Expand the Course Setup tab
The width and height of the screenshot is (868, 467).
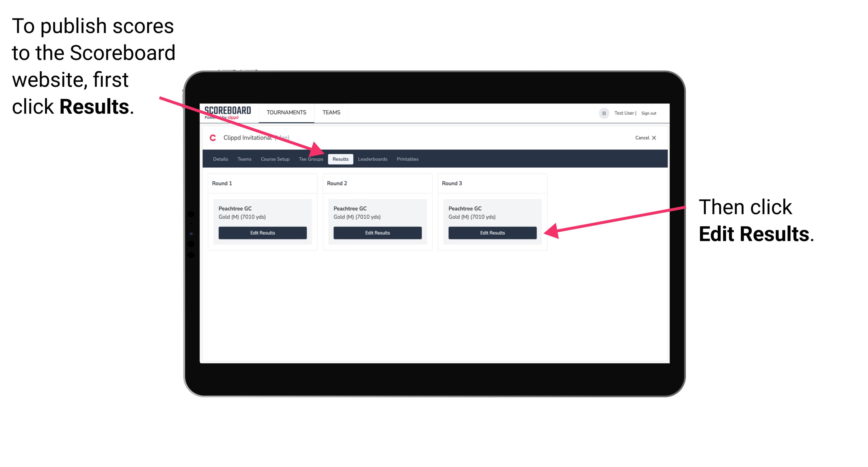point(274,159)
